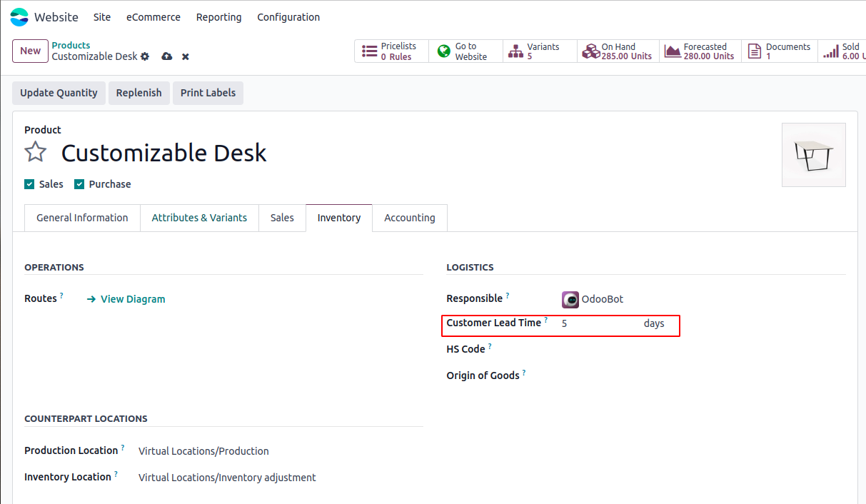
Task: Open Pricelists rules stat button
Action: pyautogui.click(x=391, y=51)
